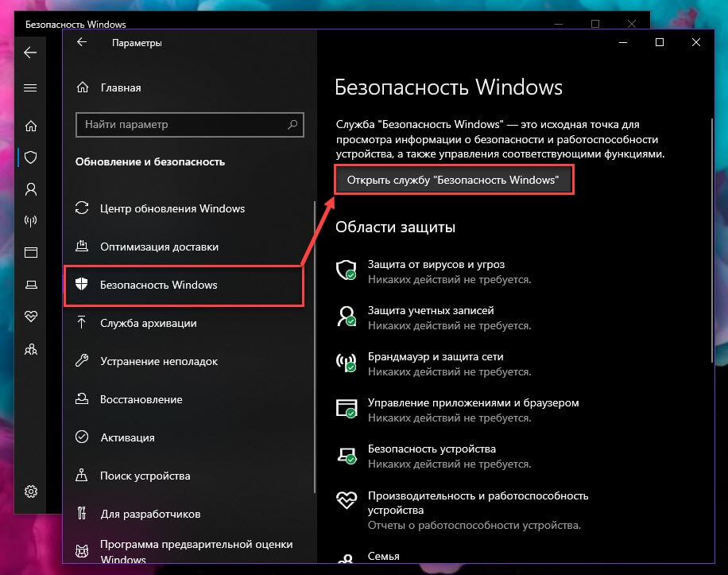Go back in Windows Security window

coord(30,52)
